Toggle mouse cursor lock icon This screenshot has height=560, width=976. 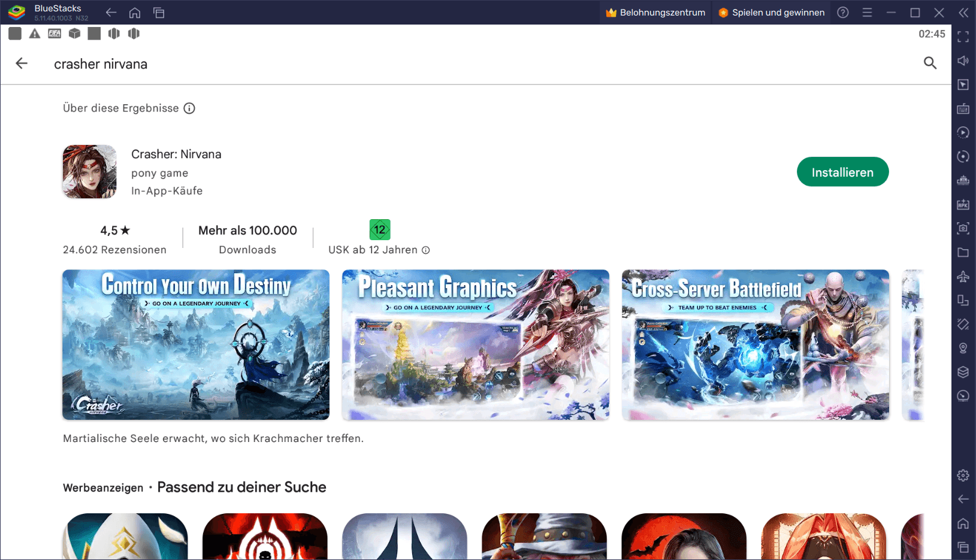point(963,85)
